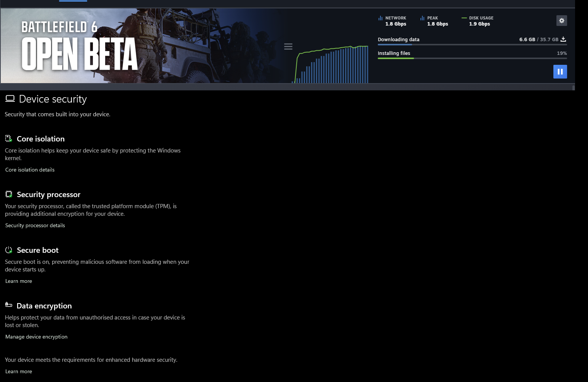Click the Network 1.8 Gbps value

396,24
